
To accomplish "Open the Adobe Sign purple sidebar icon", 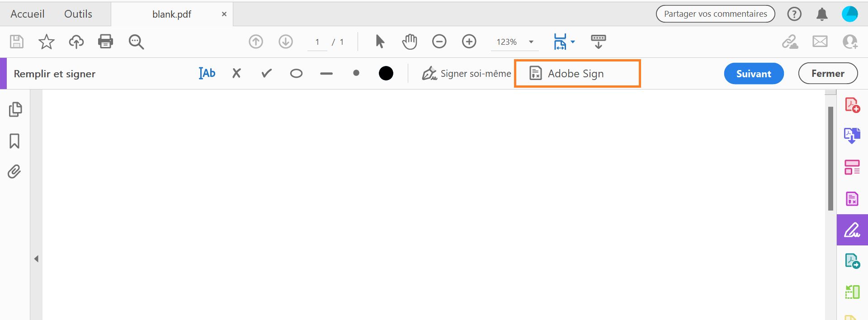I will pos(852,198).
